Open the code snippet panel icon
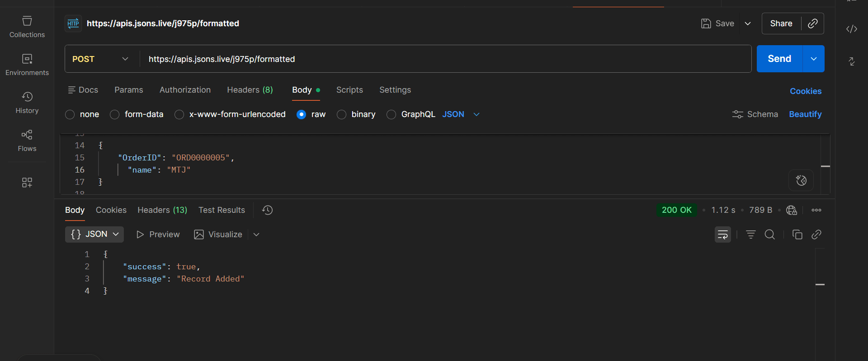The height and width of the screenshot is (361, 868). [x=852, y=29]
